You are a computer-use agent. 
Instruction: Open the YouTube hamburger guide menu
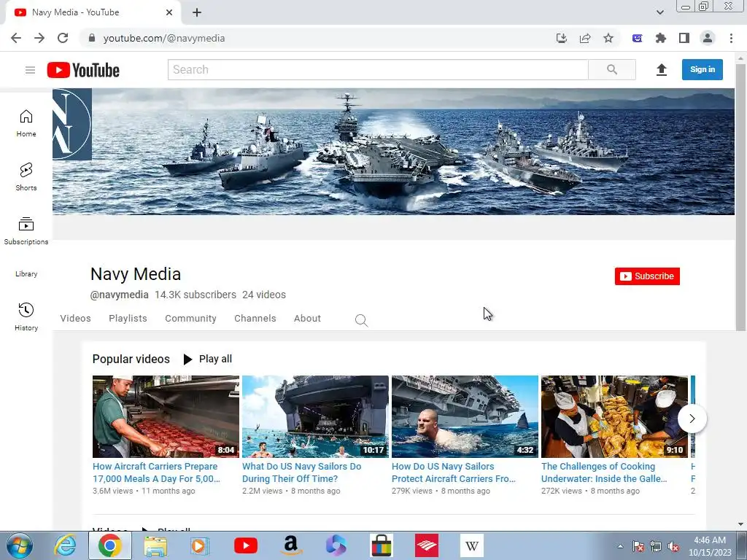[30, 70]
